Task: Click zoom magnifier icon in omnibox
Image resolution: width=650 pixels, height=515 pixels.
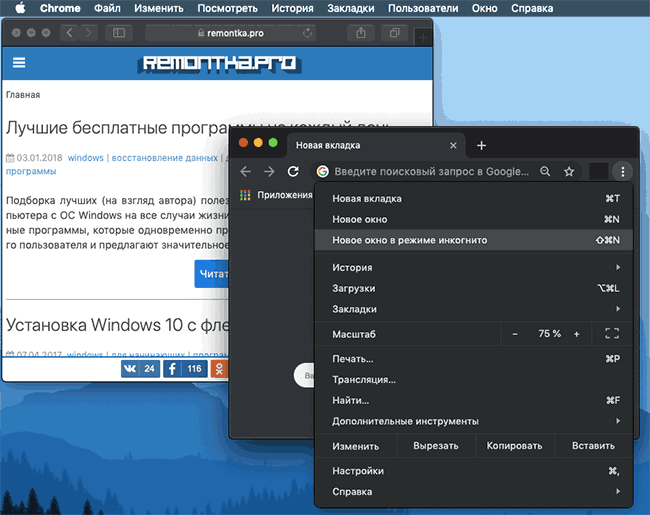Action: [x=545, y=171]
